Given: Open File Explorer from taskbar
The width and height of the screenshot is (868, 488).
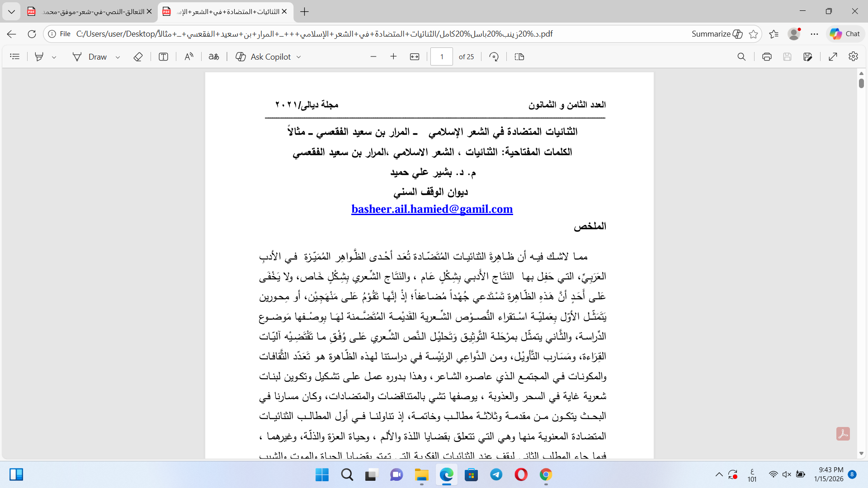Looking at the screenshot, I should point(421,475).
